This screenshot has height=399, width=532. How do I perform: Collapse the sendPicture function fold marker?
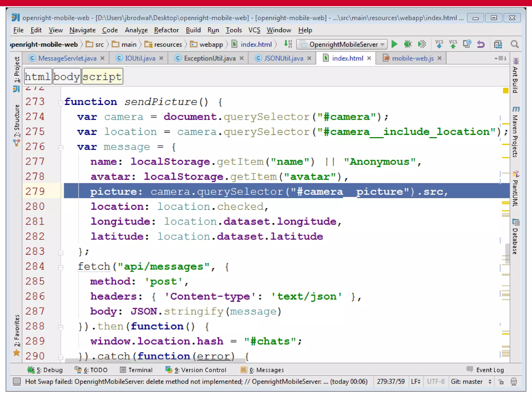click(61, 103)
